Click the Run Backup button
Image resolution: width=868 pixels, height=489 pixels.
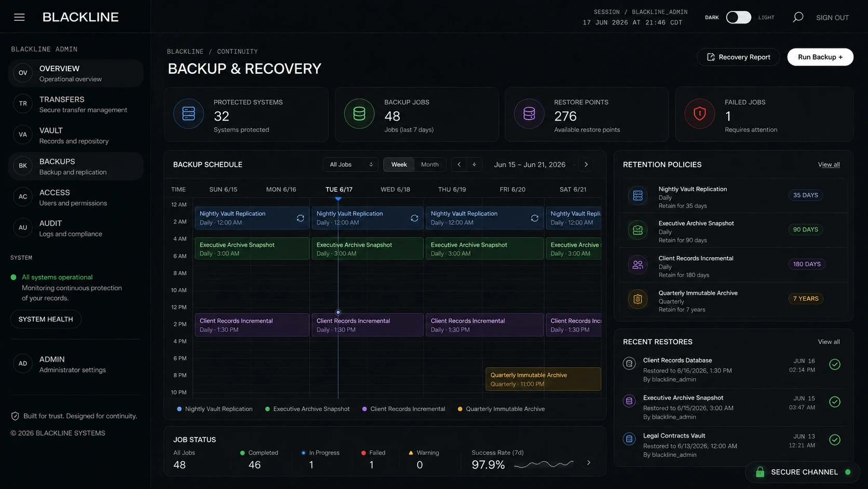[x=820, y=57]
